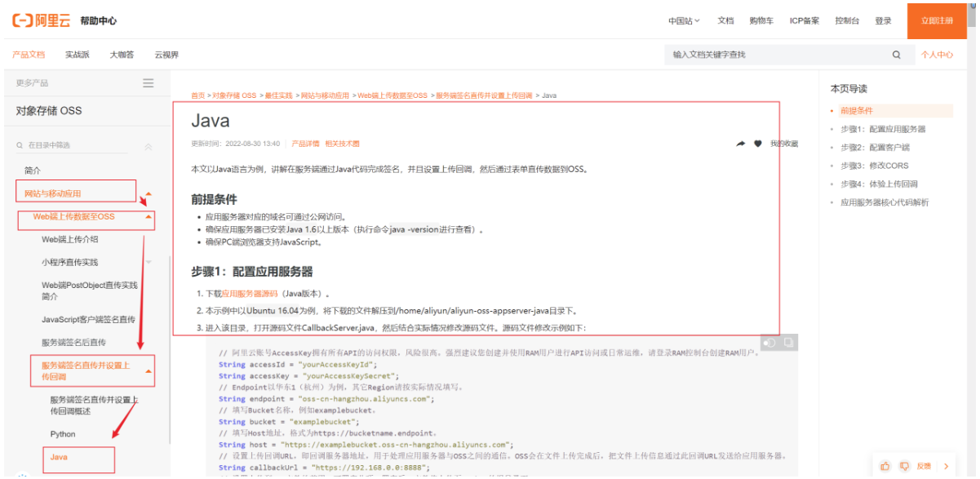This screenshot has width=980, height=479.
Task: Open 购物车 in top navigation
Action: pos(761,21)
